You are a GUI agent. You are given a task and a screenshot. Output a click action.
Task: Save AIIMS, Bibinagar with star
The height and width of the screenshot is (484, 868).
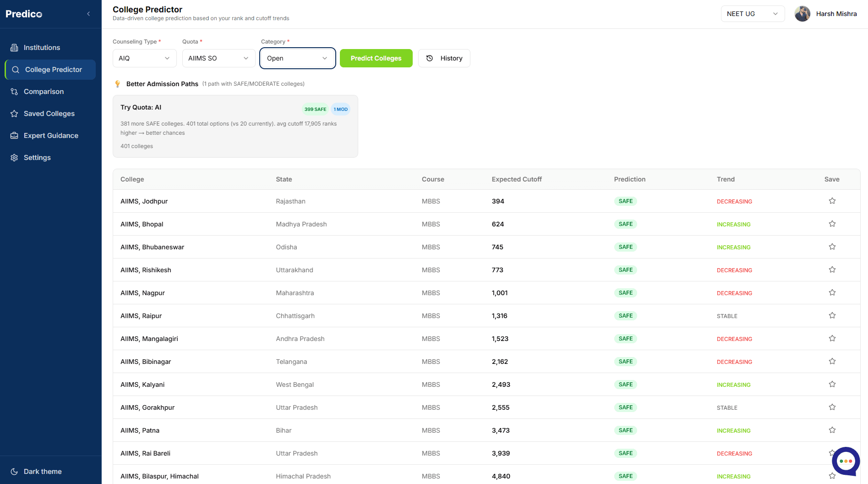point(832,361)
